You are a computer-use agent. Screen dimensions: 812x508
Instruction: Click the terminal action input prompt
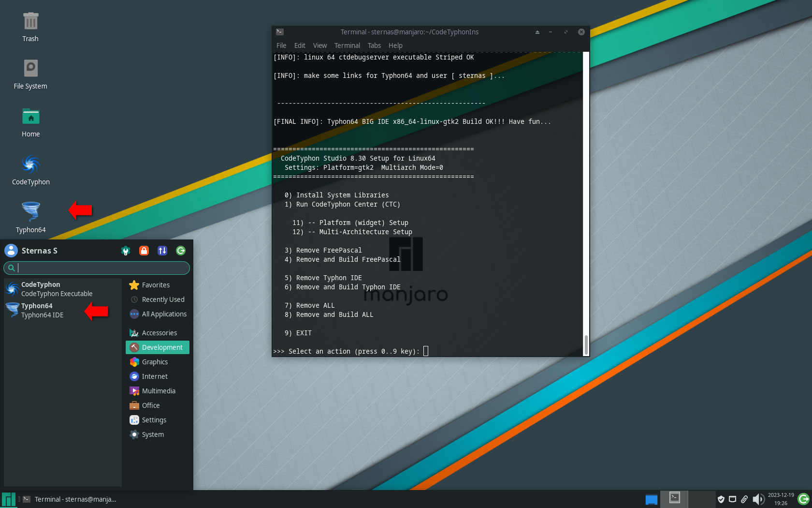pyautogui.click(x=425, y=351)
